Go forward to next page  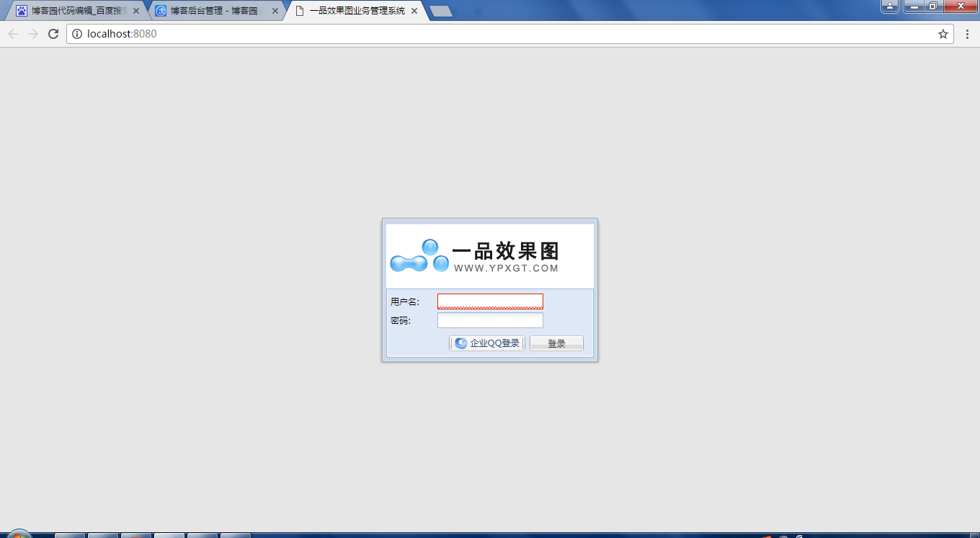point(33,34)
